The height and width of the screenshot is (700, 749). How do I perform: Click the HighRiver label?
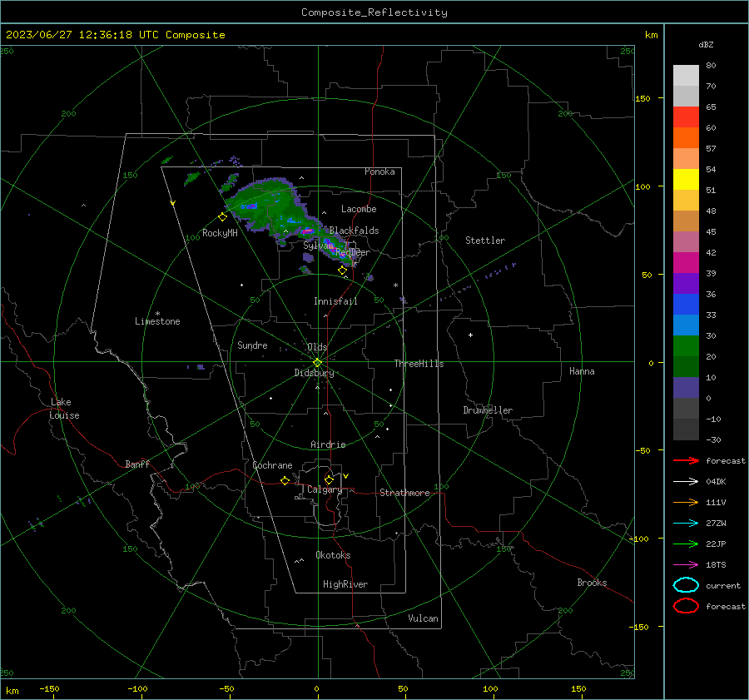pyautogui.click(x=345, y=584)
